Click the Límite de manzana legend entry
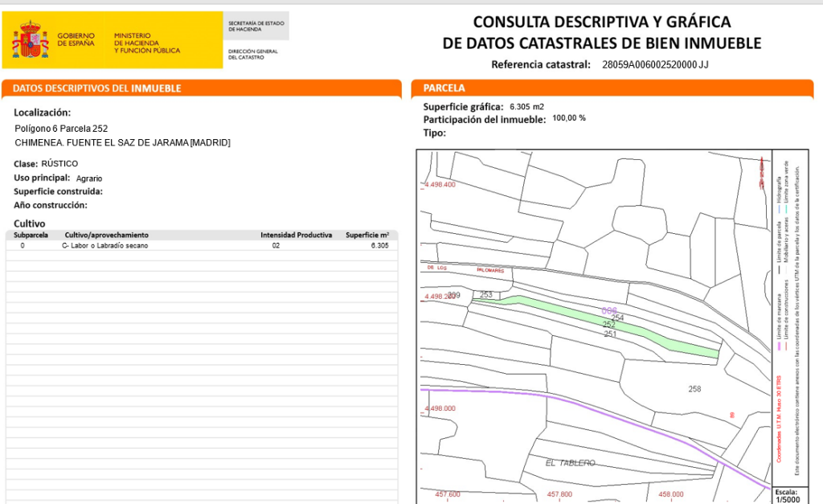The width and height of the screenshot is (823, 504). pos(780,322)
